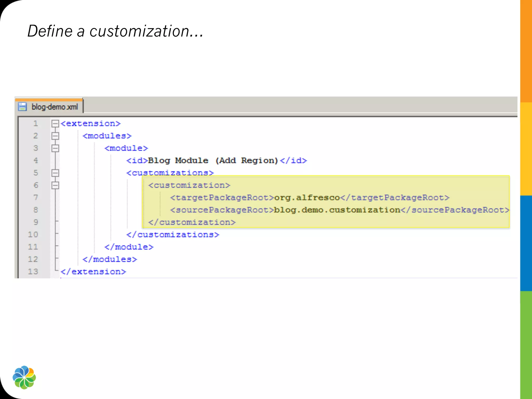532x399 pixels.
Task: Click the Alfresco flower logo
Action: (24, 377)
